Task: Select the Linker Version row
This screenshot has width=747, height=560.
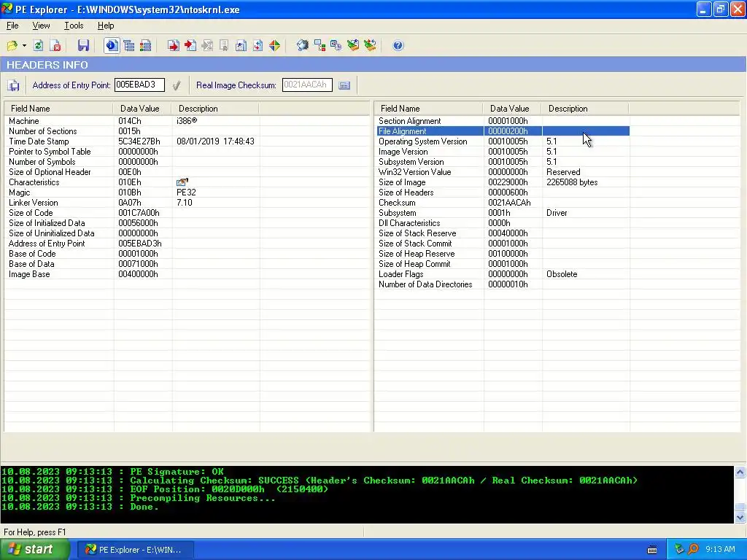Action: [132, 203]
